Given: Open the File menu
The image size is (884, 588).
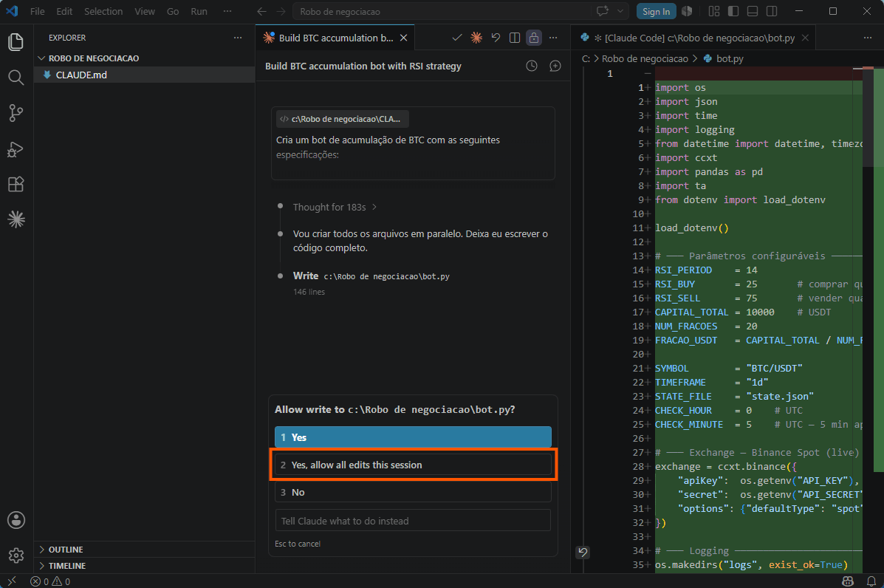Looking at the screenshot, I should 37,11.
